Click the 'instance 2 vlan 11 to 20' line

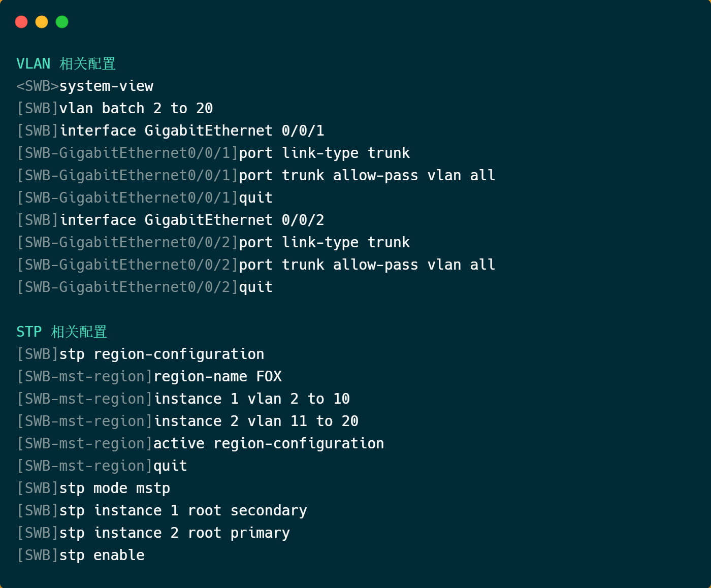187,421
